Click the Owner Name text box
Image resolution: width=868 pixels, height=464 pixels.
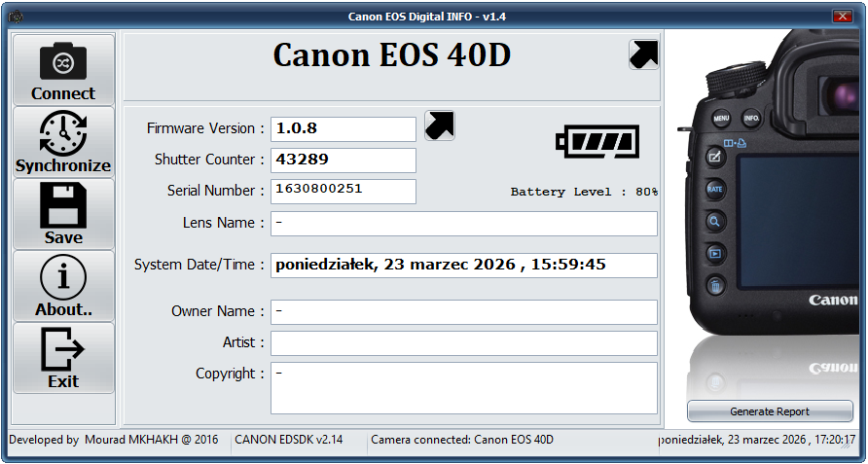[x=463, y=312]
